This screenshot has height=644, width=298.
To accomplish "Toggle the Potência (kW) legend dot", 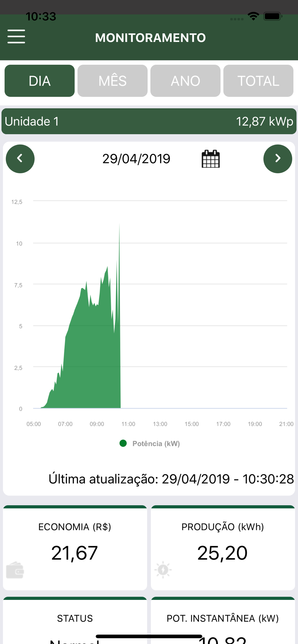I will pos(123,443).
